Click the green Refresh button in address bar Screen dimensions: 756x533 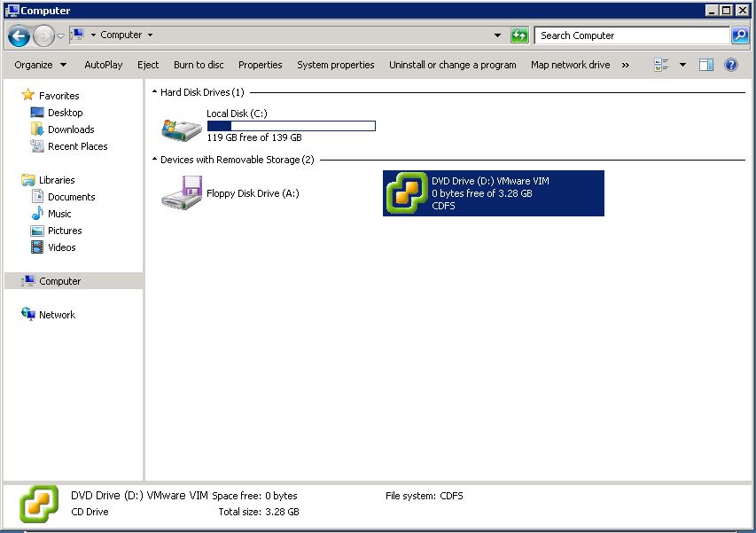click(x=519, y=35)
